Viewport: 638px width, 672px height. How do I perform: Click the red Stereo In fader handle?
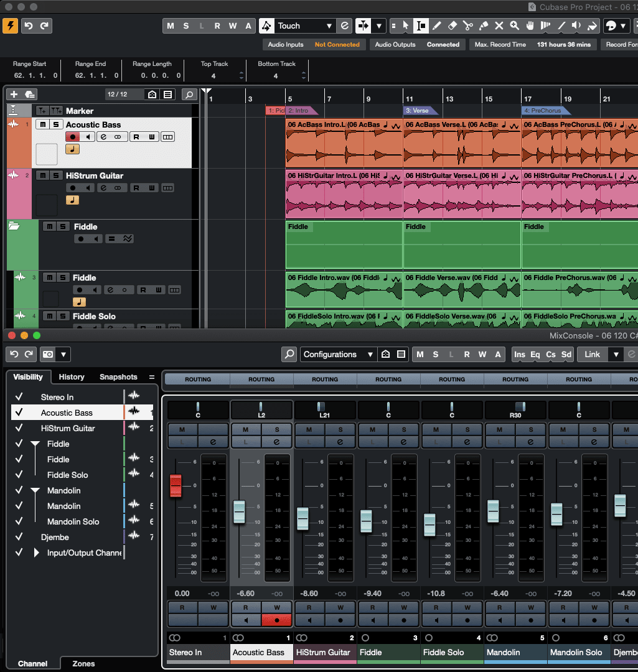(176, 485)
